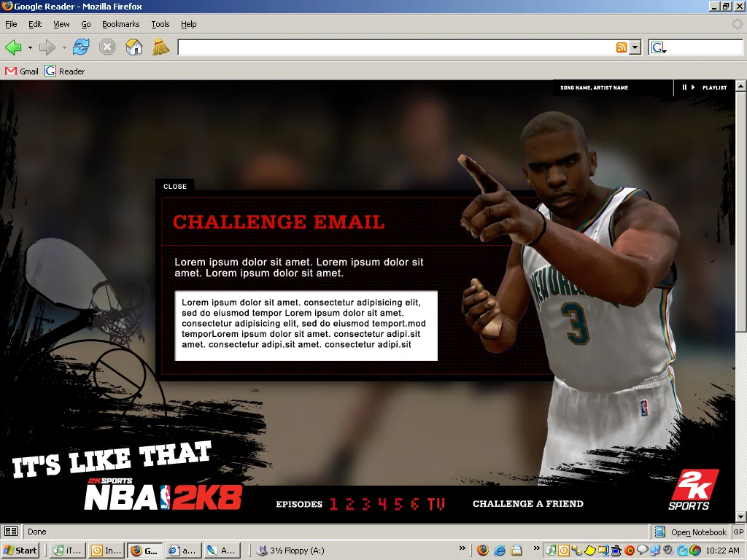This screenshot has height=560, width=747.
Task: Expand hidden quick launch icons chevron
Action: point(536,548)
